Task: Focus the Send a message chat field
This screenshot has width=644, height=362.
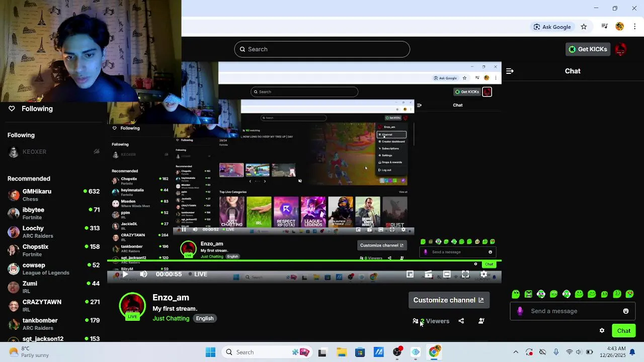Action: [x=573, y=311]
